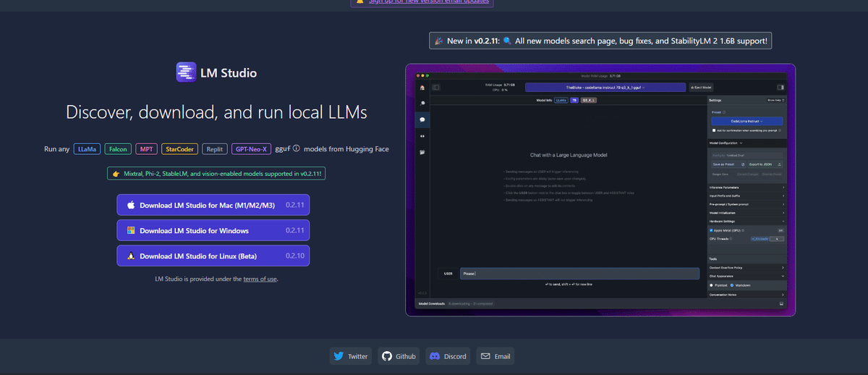Open the Email button in footer
Screen dimensions: 868x375
pos(495,356)
